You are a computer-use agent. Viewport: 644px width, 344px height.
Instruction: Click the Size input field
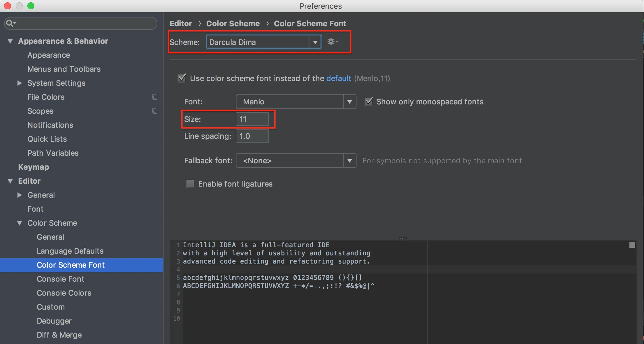pyautogui.click(x=252, y=119)
